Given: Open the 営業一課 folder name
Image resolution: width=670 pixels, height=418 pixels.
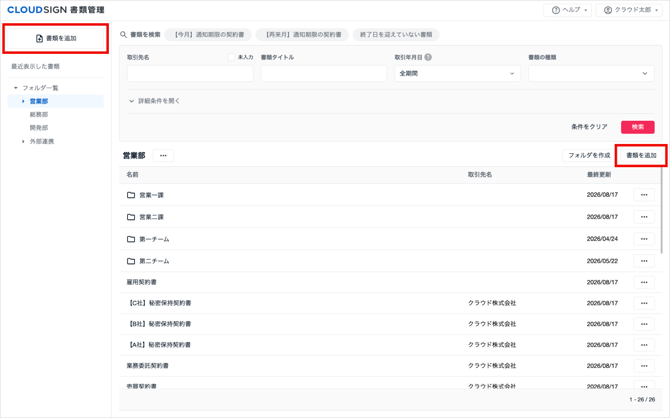Looking at the screenshot, I should coord(152,195).
